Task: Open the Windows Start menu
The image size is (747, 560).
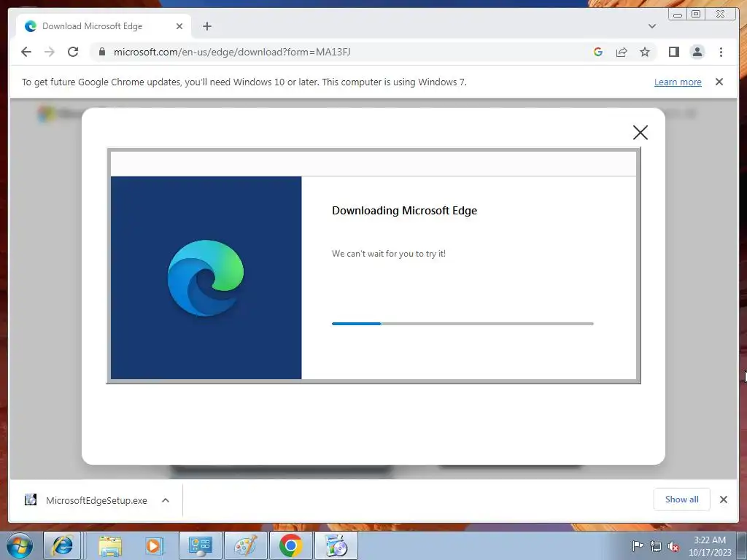Action: coord(19,545)
